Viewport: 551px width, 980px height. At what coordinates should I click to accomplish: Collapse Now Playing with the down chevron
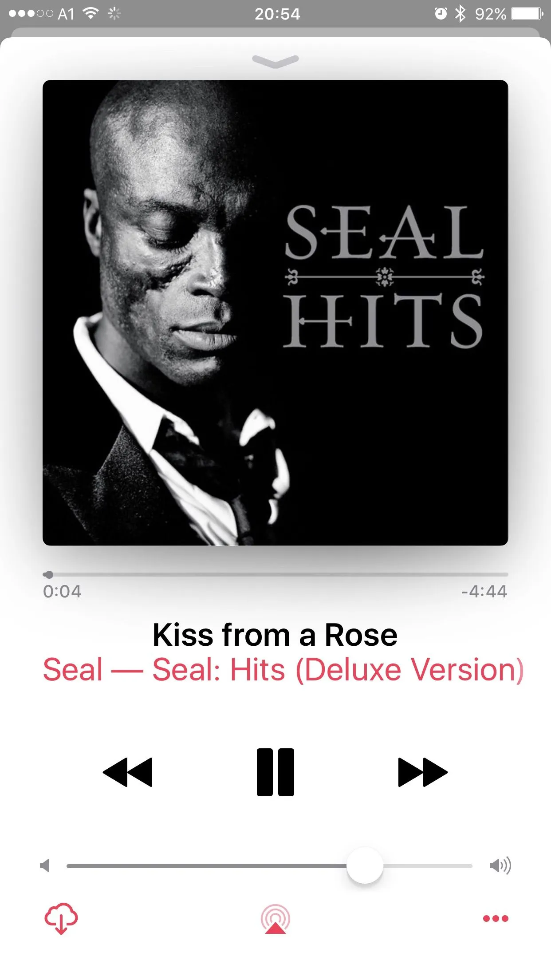tap(275, 61)
